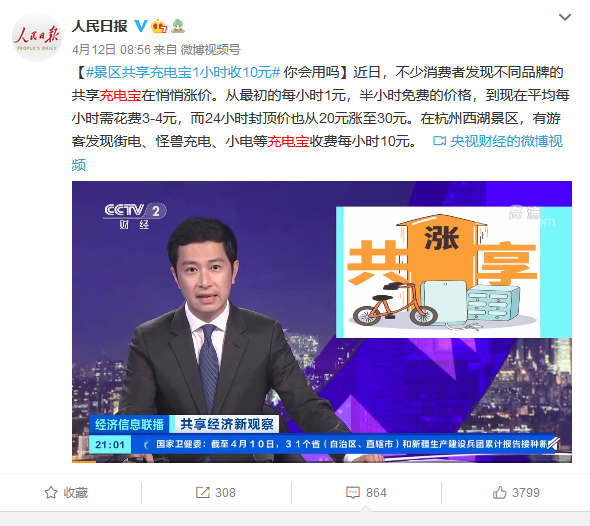Open the comments icon showing 864

click(366, 493)
